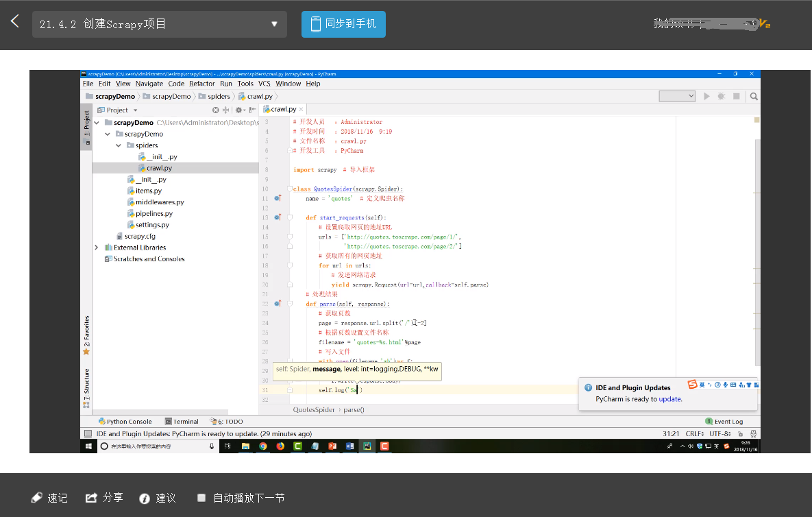Click the update link in notification
This screenshot has height=517, width=812.
point(669,399)
